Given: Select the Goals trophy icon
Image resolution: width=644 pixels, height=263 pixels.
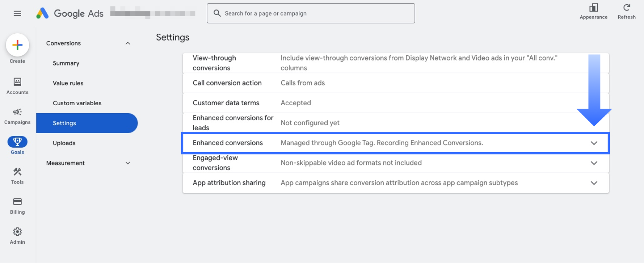Looking at the screenshot, I should click(x=17, y=142).
